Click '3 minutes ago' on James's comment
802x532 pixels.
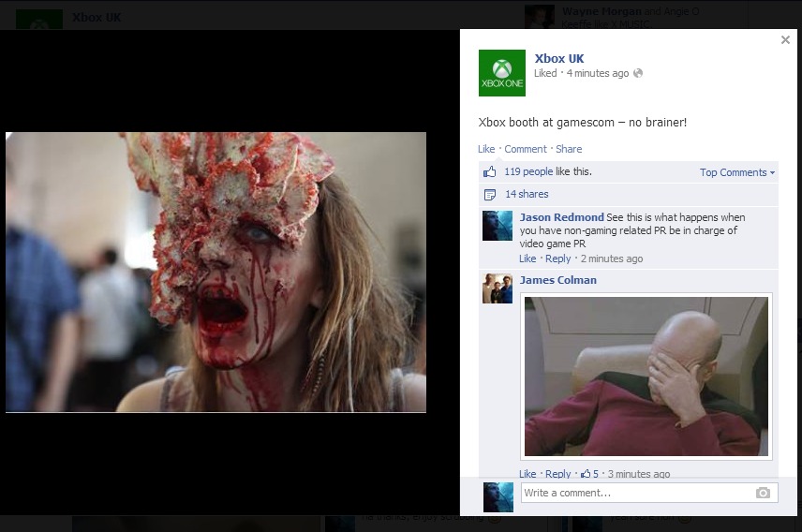[639, 474]
